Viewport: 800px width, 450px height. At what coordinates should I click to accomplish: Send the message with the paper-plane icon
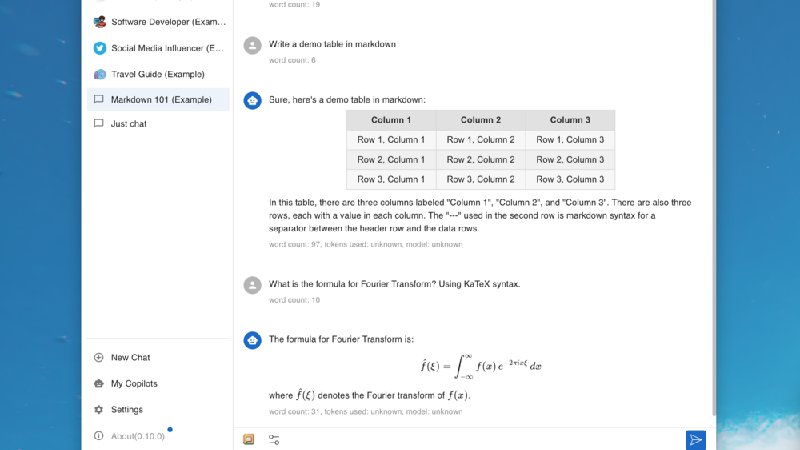695,440
